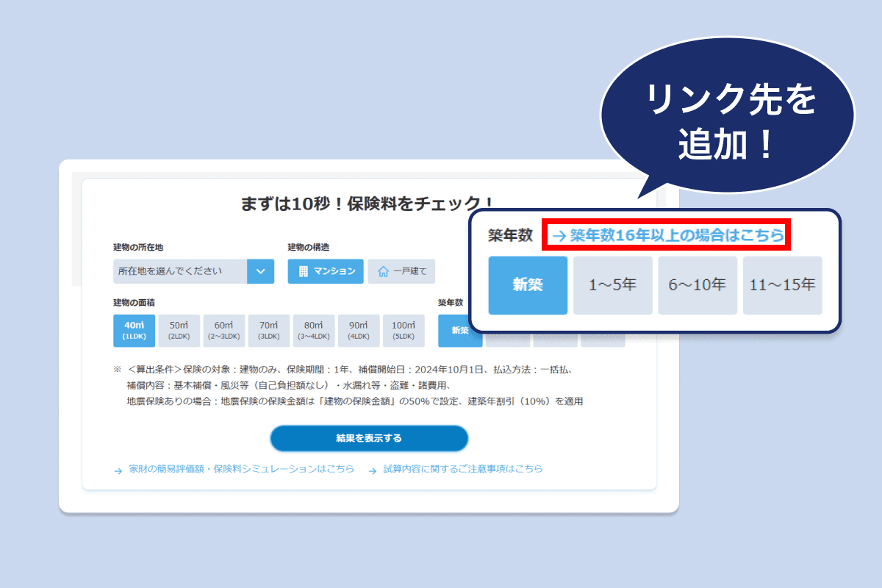Screen dimensions: 882x588
Task: Click the small 築年数 label in the form
Action: pos(451,302)
